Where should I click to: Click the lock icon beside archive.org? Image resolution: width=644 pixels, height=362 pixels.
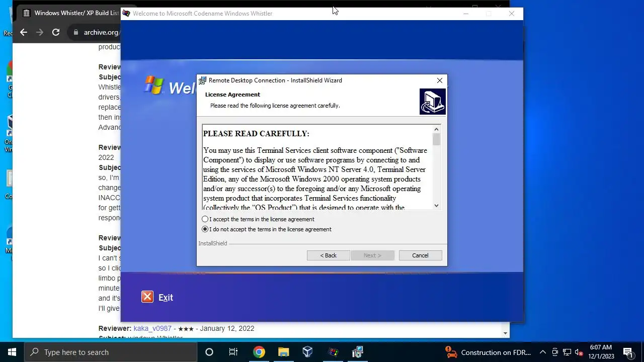[76, 32]
